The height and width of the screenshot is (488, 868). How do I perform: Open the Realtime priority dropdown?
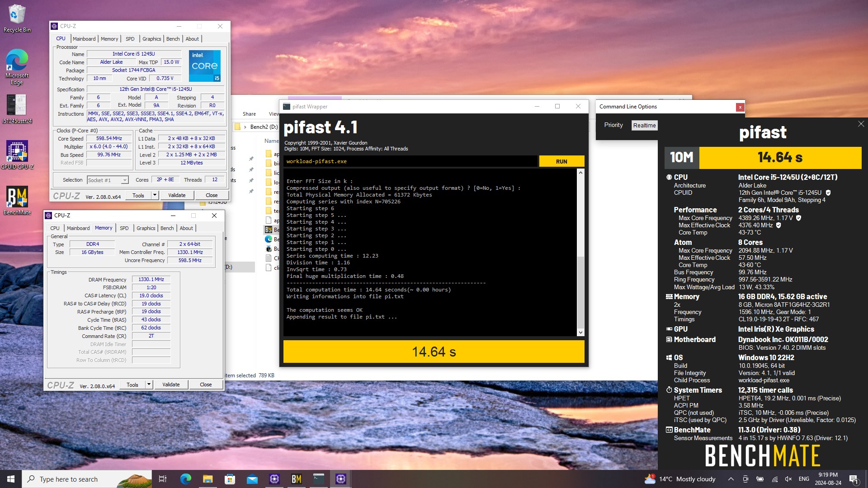644,126
